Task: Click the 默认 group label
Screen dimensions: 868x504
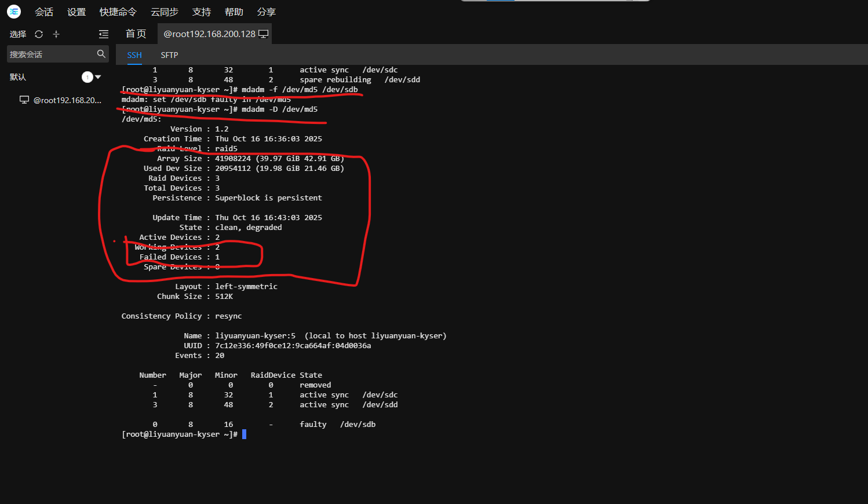Action: click(18, 77)
